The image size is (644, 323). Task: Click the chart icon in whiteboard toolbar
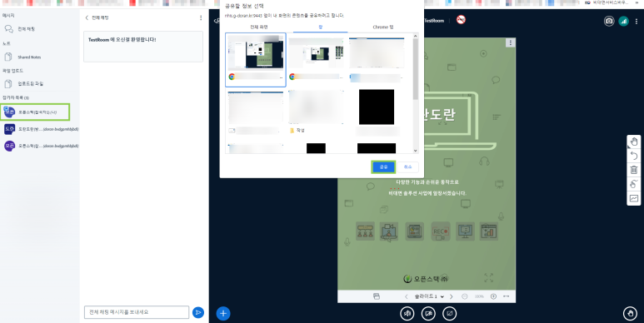point(634,198)
